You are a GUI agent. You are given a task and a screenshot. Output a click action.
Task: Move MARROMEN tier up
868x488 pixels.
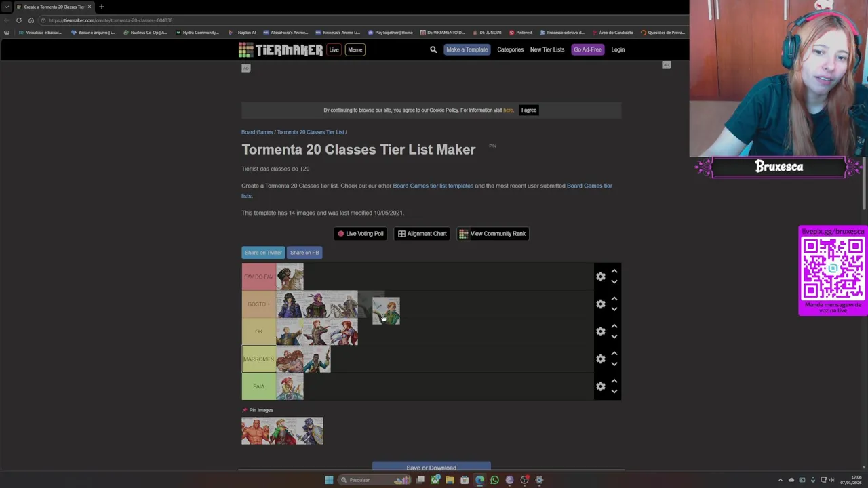point(614,353)
